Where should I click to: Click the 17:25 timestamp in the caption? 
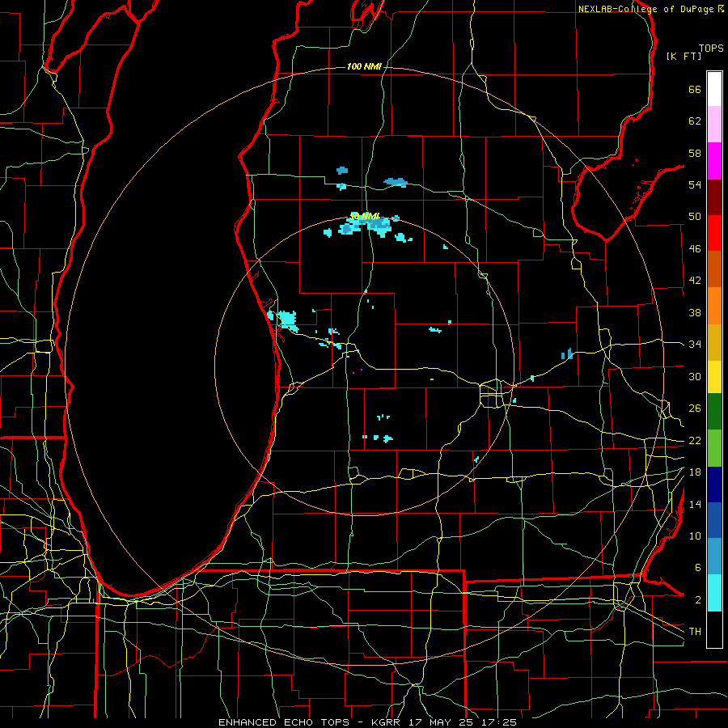click(498, 722)
